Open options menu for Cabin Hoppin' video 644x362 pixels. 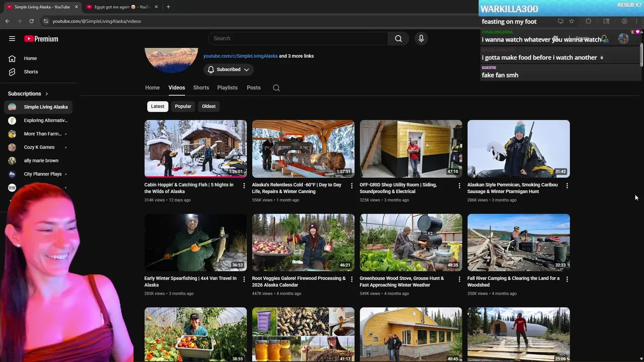[244, 186]
